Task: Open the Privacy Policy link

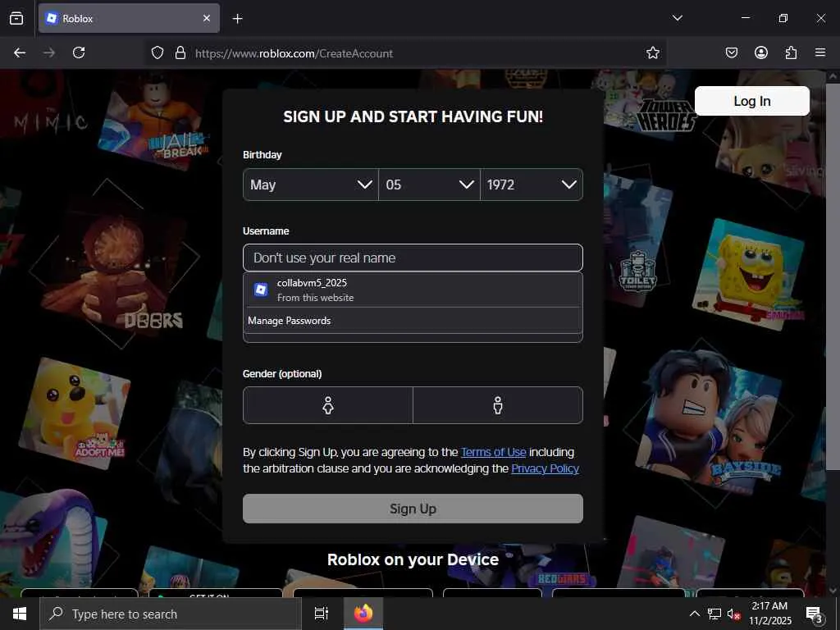Action: pos(545,468)
